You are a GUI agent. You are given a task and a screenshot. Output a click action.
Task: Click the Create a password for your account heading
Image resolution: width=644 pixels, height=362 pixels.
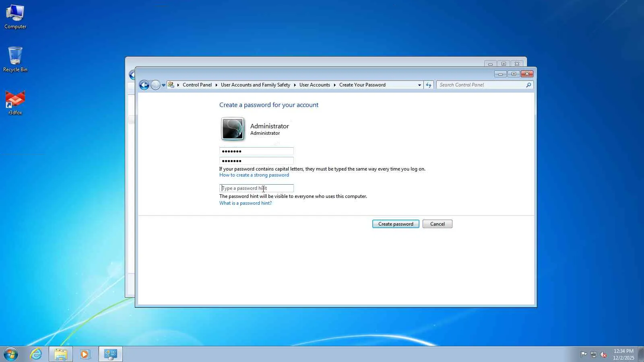point(269,105)
